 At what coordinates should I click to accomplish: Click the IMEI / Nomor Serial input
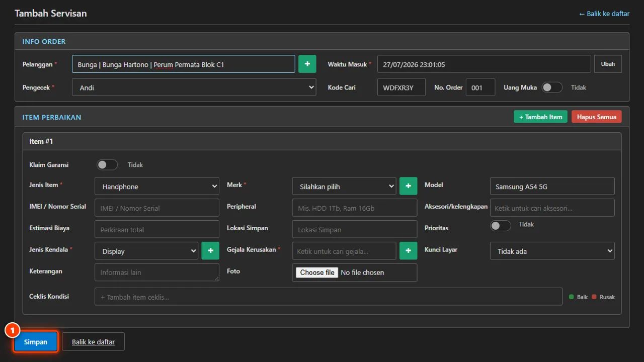pyautogui.click(x=157, y=208)
